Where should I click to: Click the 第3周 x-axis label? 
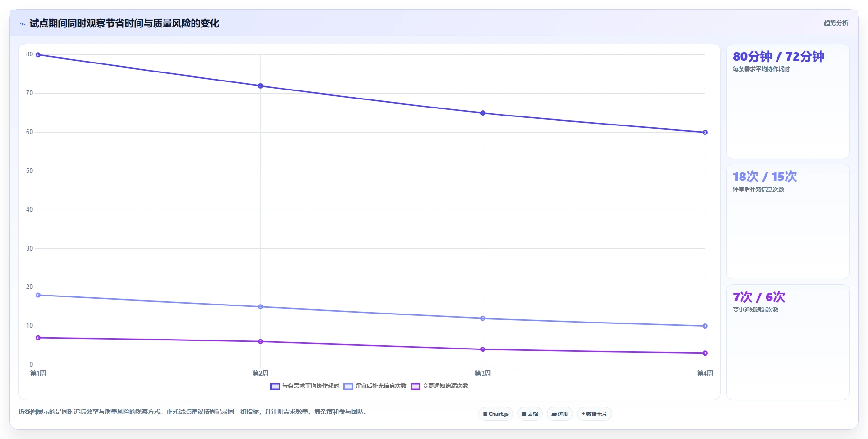(483, 374)
